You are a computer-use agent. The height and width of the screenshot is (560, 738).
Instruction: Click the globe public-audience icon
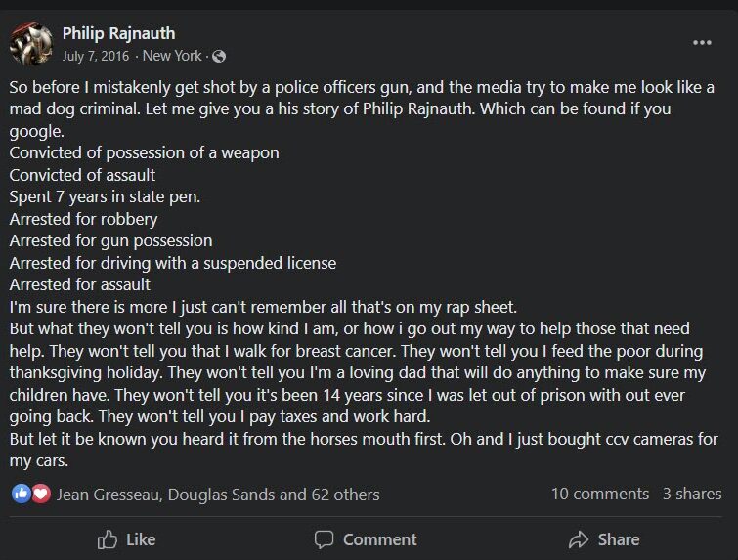point(219,56)
